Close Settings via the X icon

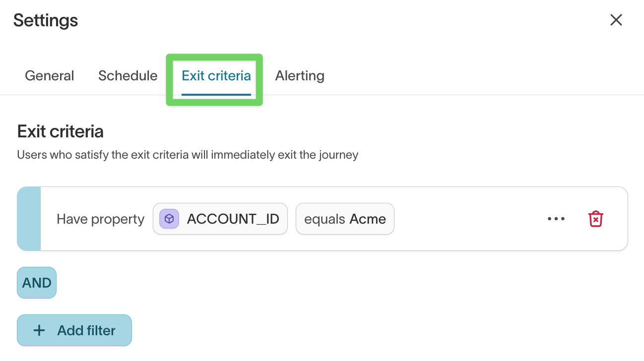[616, 20]
